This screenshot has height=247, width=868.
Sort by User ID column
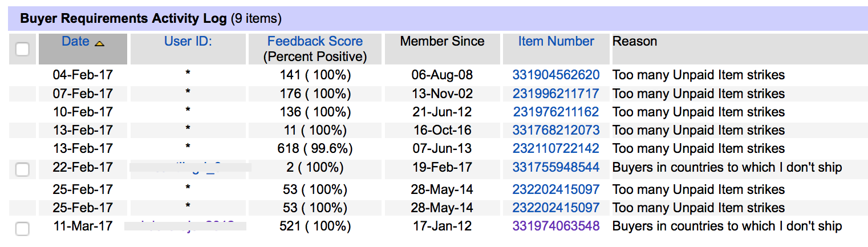pyautogui.click(x=188, y=41)
